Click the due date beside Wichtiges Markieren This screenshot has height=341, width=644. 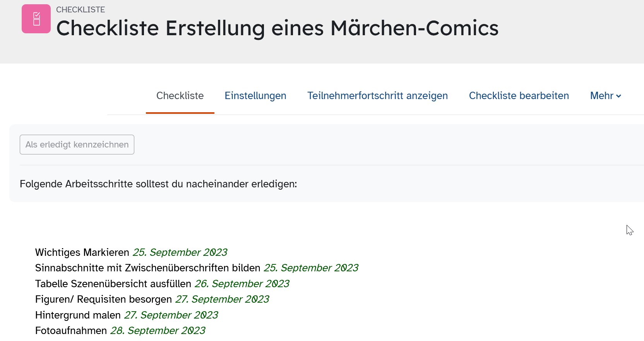[x=180, y=252]
